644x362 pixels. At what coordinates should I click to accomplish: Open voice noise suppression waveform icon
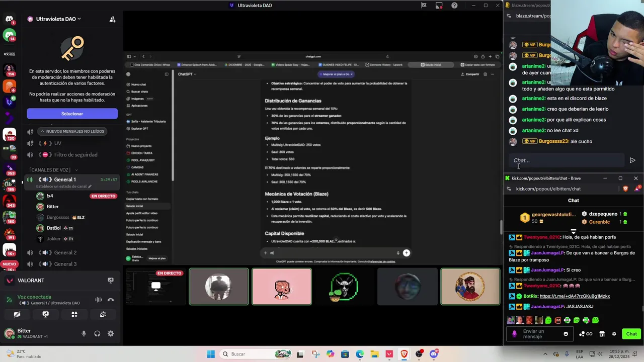(99, 300)
